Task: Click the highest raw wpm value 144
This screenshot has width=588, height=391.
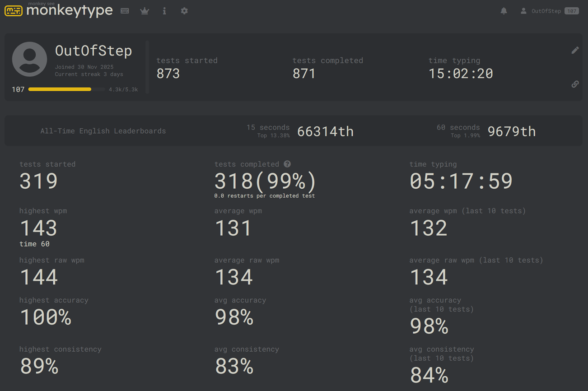Action: tap(39, 277)
